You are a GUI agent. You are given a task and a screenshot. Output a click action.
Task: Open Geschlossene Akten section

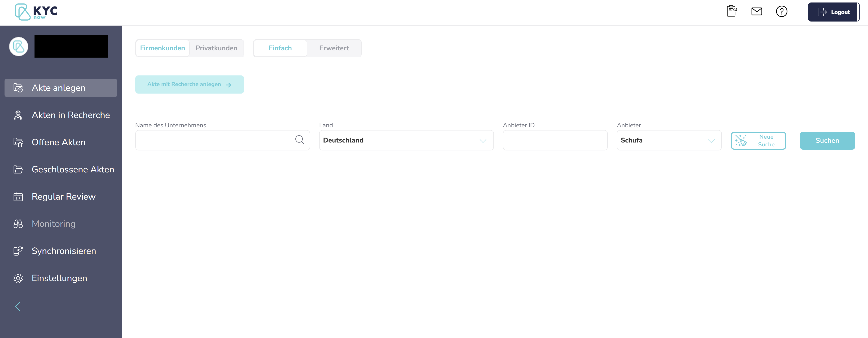61,169
